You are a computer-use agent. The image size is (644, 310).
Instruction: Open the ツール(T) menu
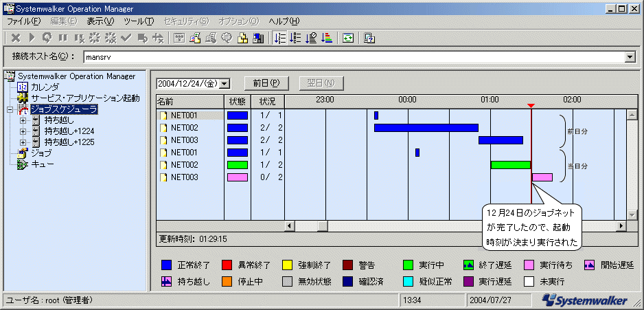tap(139, 21)
